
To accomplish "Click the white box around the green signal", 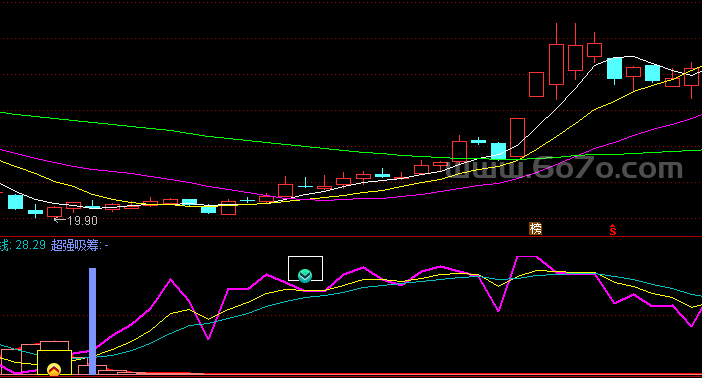I will (305, 269).
